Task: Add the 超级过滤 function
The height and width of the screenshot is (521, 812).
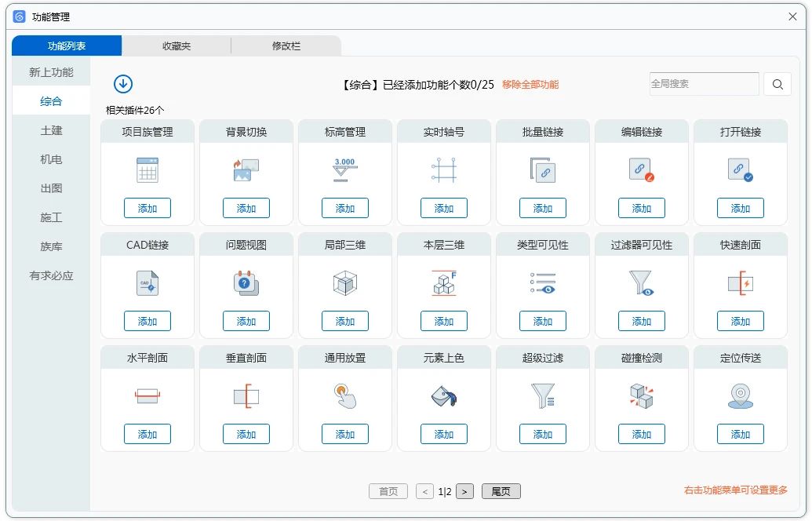Action: (x=543, y=434)
